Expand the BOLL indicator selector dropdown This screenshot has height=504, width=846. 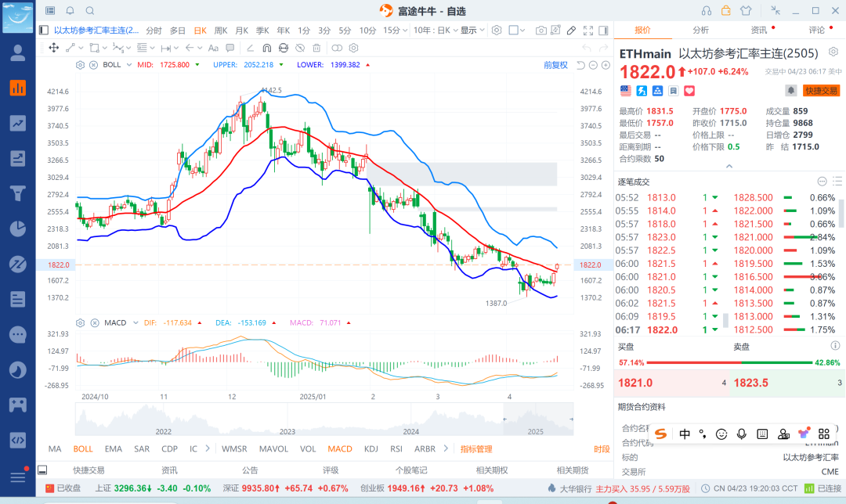click(x=129, y=65)
